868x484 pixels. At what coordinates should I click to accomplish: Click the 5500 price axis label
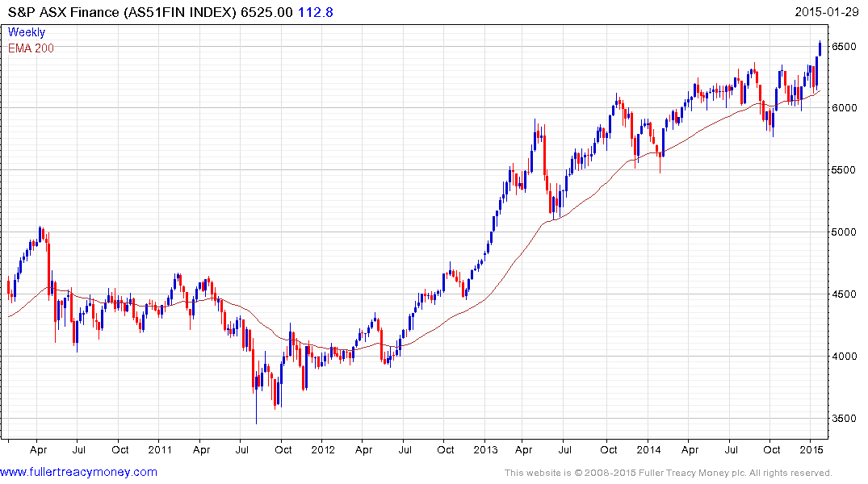click(845, 170)
